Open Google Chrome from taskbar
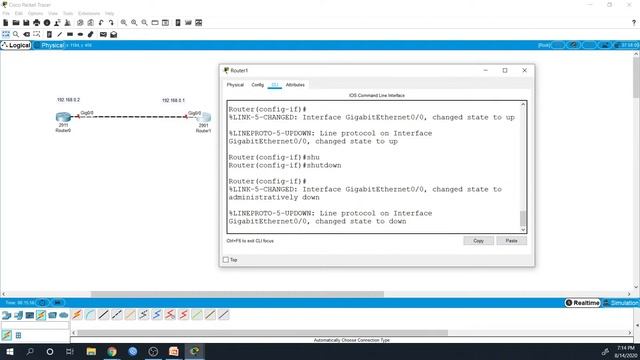Viewport: 640px width, 360px height. pyautogui.click(x=112, y=351)
